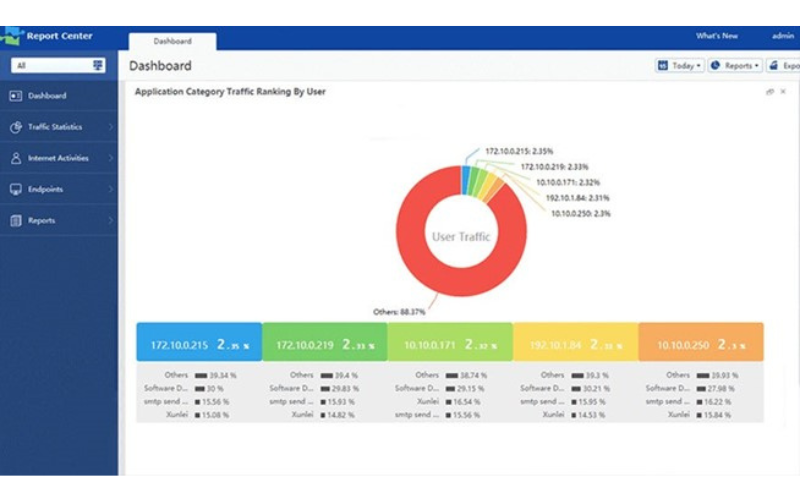Select the blue 172.10.0.215 card
Image resolution: width=800 pixels, height=500 pixels.
199,342
